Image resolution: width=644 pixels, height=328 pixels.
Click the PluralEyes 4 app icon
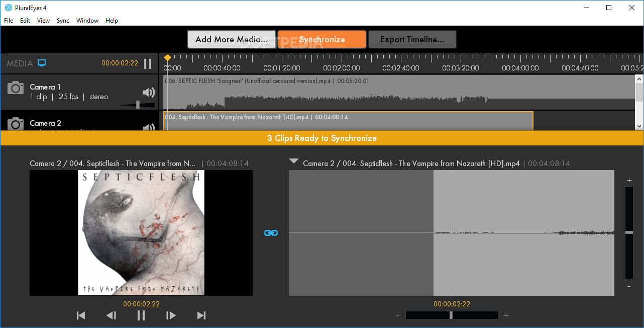tap(8, 8)
